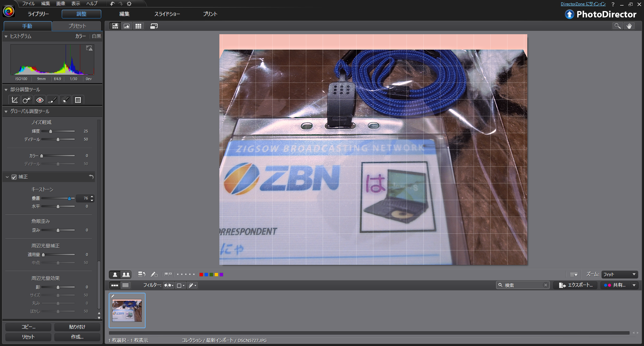This screenshot has height=346, width=644.
Task: Select the gradient mask tool
Action: pos(78,100)
